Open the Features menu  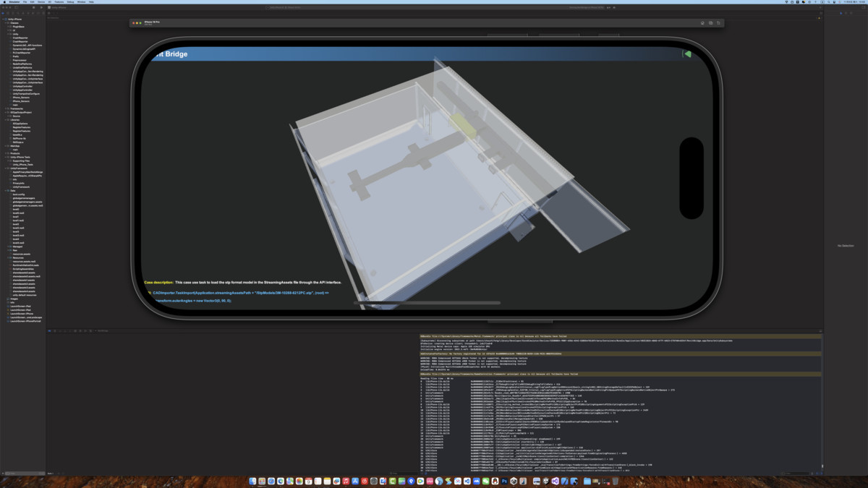click(x=59, y=2)
